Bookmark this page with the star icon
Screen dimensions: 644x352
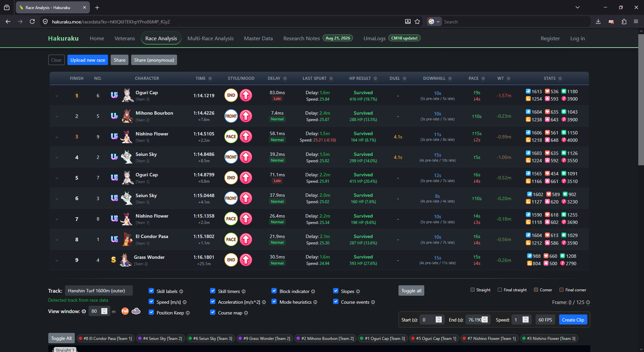417,21
